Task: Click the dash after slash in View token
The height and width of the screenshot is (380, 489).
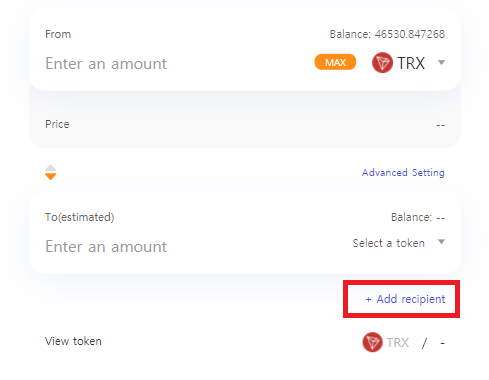Action: pos(442,343)
